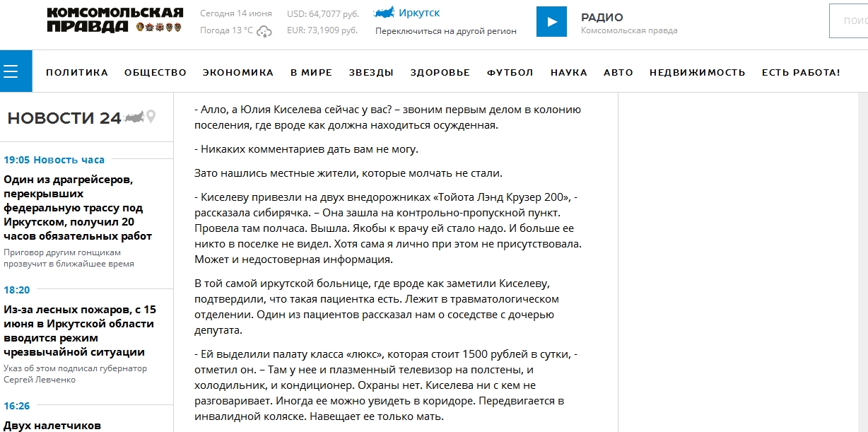Navigate to the ФУТБОЛ section
The image size is (868, 432).
click(x=510, y=72)
